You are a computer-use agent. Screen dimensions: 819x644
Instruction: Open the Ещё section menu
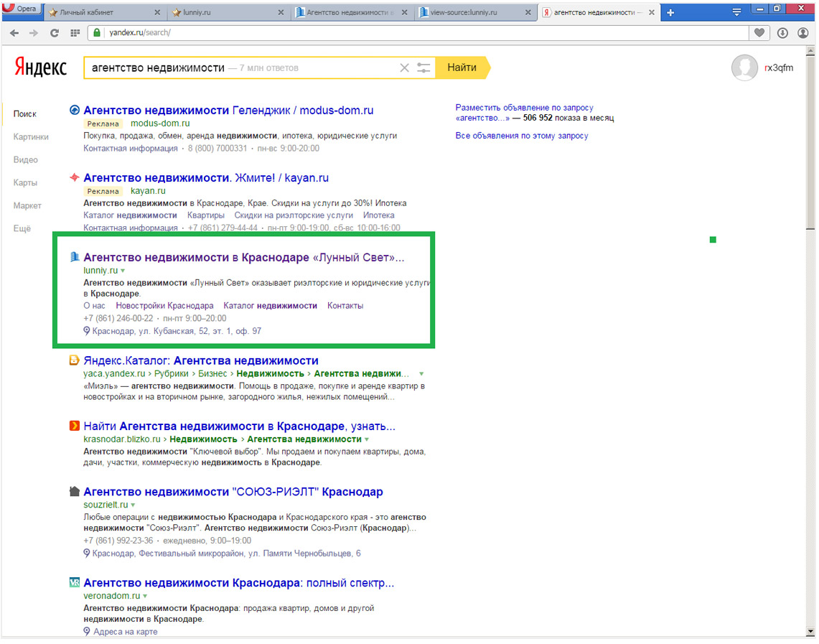point(22,229)
